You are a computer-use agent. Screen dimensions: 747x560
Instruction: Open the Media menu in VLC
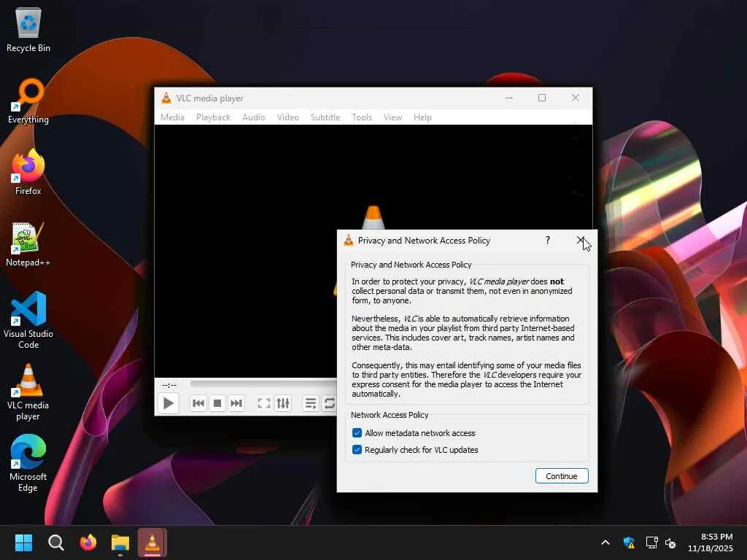(172, 117)
